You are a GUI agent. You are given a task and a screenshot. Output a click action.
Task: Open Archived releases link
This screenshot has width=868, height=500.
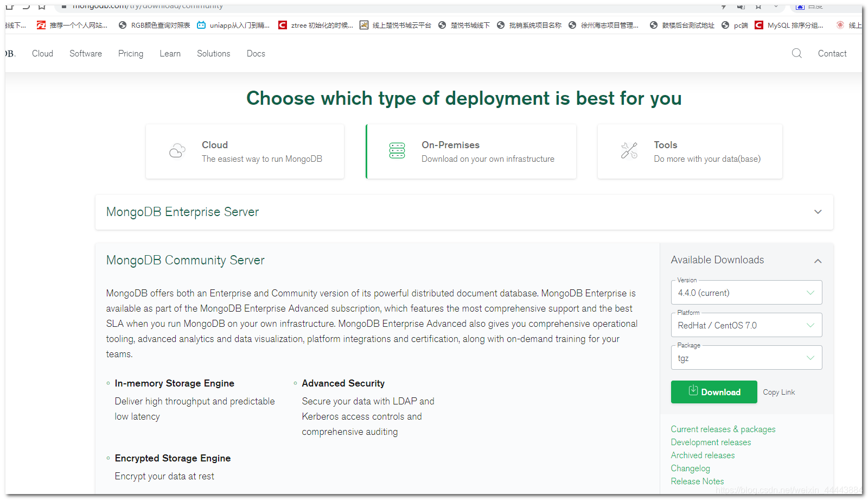[703, 455]
